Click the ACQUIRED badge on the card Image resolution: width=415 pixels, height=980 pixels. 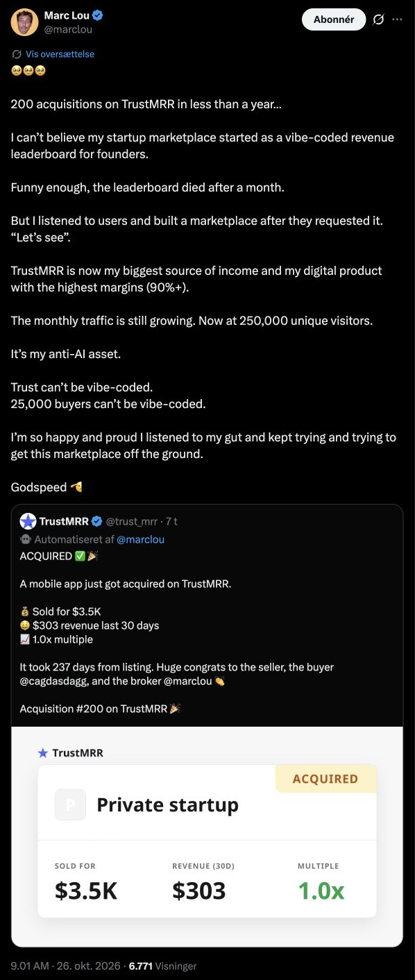click(x=325, y=779)
